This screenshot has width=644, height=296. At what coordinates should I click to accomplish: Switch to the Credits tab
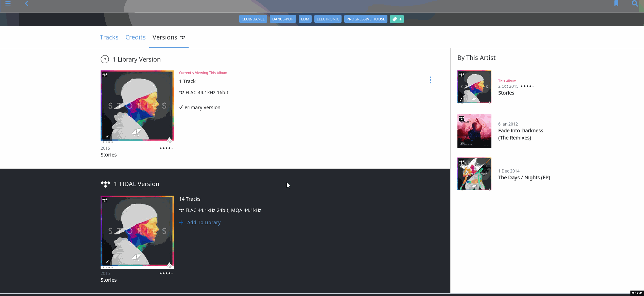[135, 37]
